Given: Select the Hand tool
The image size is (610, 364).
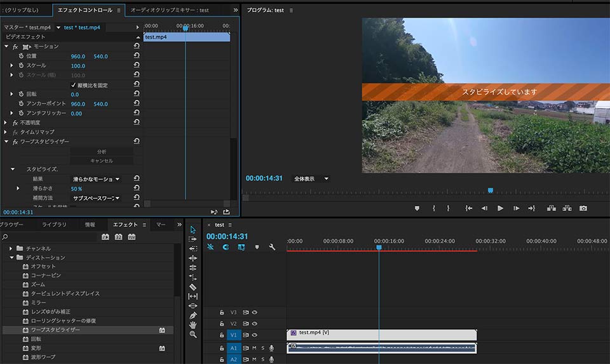Looking at the screenshot, I should (x=193, y=325).
